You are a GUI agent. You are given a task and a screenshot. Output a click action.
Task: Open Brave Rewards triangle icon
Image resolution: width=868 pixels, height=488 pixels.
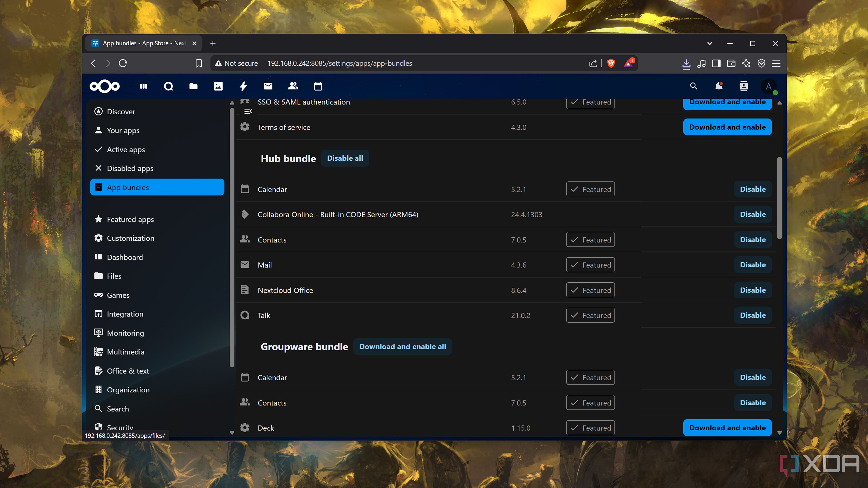[629, 63]
